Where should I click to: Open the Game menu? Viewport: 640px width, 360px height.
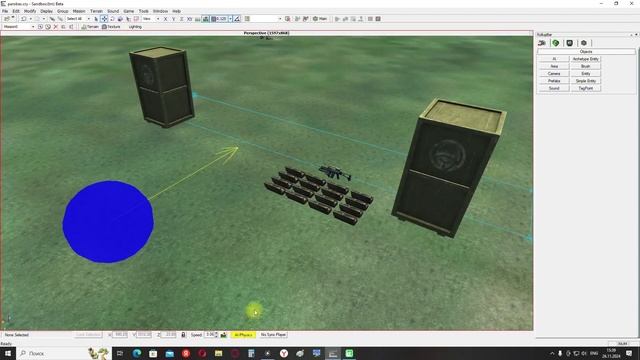click(129, 11)
